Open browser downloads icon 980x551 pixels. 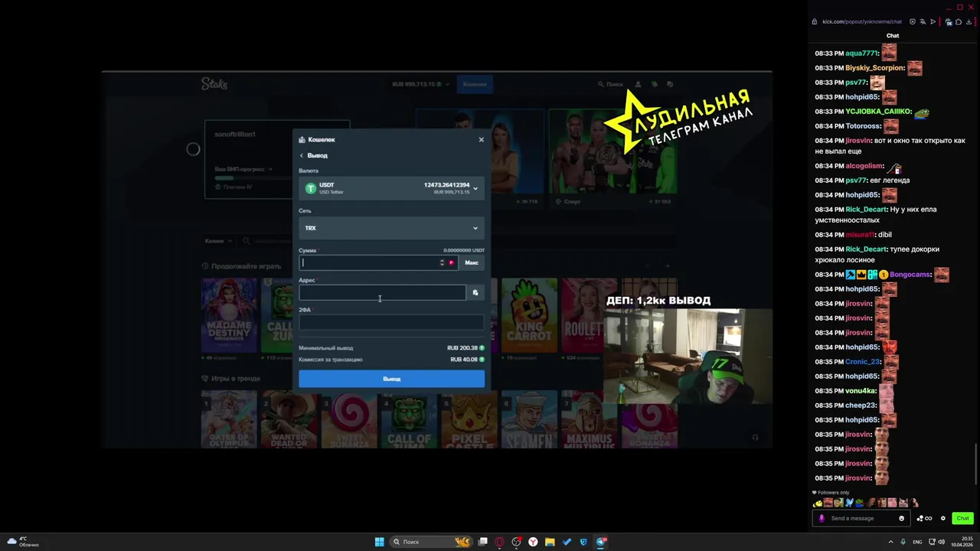tap(969, 21)
